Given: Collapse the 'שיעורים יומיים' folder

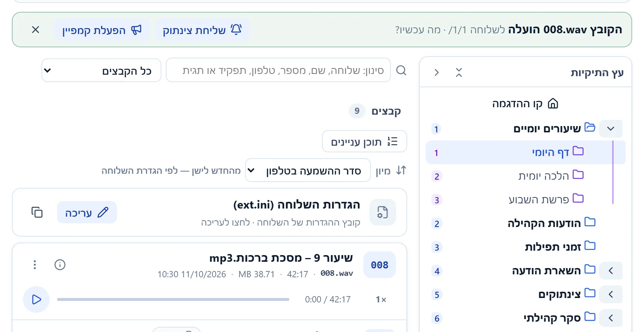Looking at the screenshot, I should click(x=611, y=129).
